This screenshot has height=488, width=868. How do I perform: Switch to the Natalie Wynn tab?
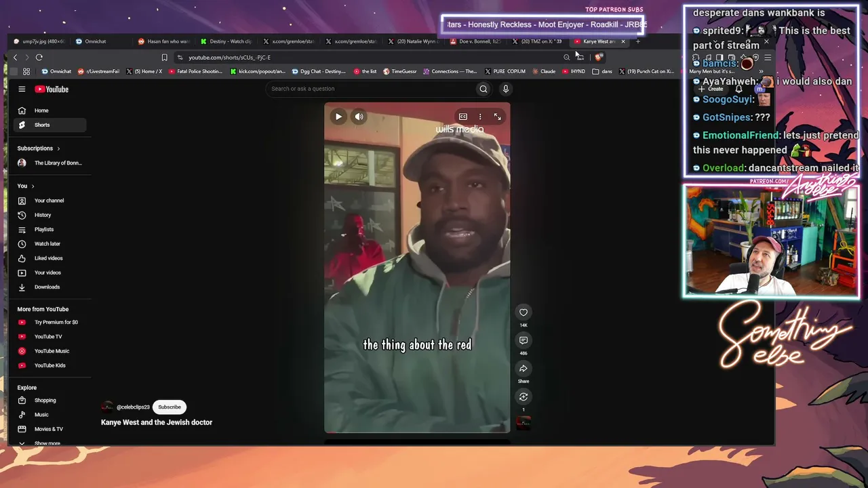(413, 41)
